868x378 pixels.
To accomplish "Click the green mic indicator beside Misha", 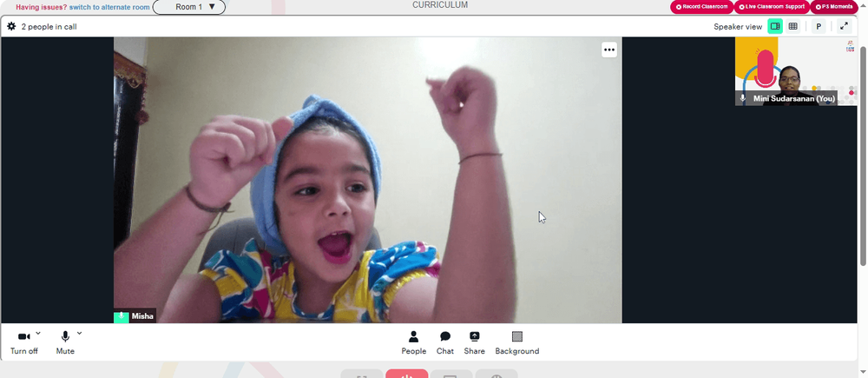I will click(121, 316).
